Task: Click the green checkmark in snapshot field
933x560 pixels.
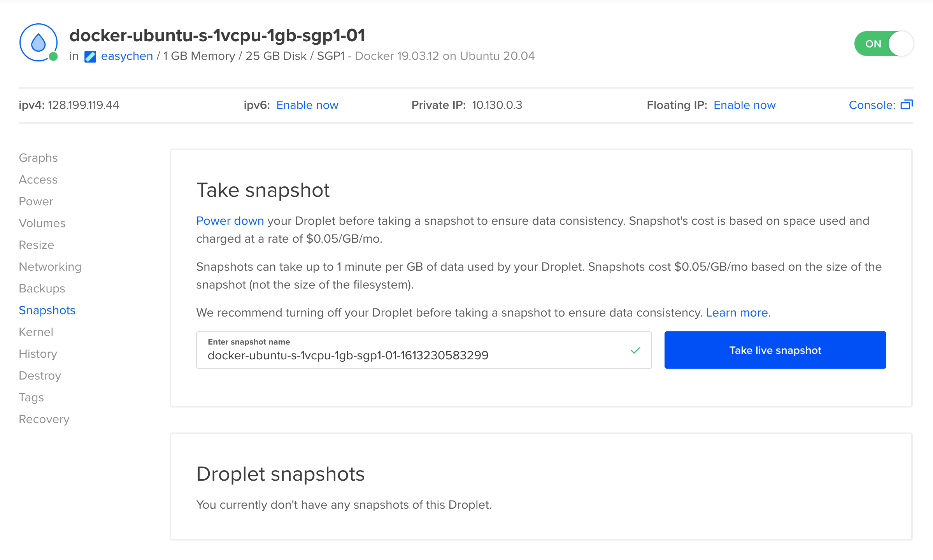Action: 635,350
